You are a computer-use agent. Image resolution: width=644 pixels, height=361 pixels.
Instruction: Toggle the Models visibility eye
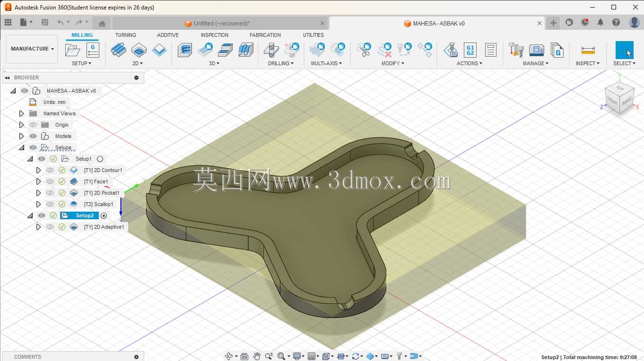point(33,136)
